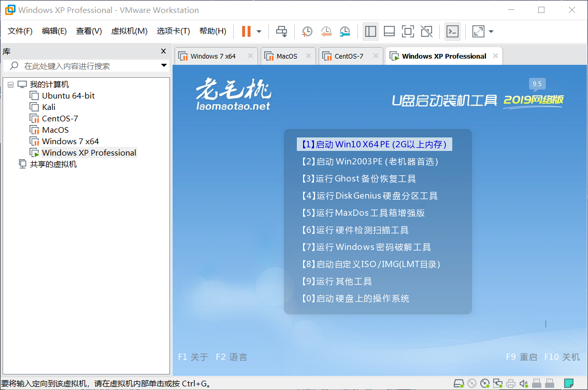
Task: Click the network adapter status icon
Action: [497, 383]
